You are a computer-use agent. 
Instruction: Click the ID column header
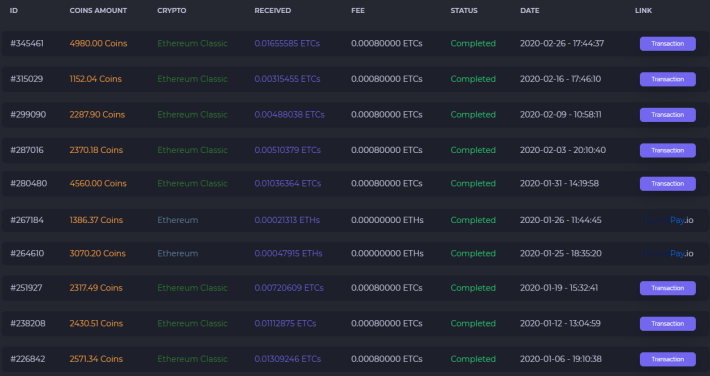[x=14, y=10]
